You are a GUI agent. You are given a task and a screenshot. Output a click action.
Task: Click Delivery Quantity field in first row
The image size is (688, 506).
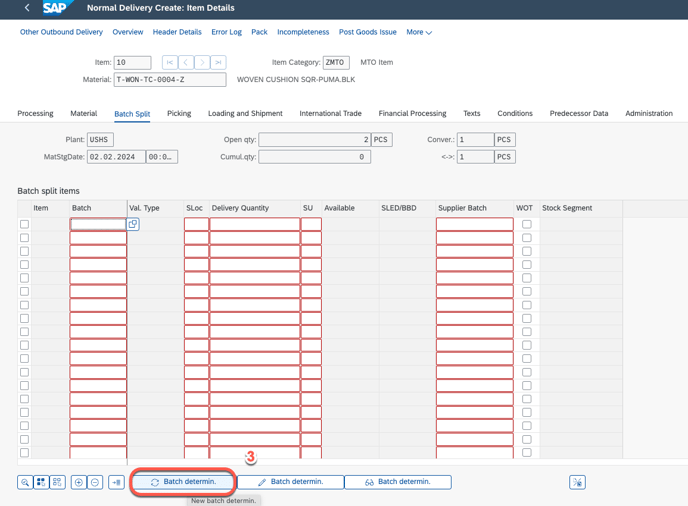pos(254,224)
